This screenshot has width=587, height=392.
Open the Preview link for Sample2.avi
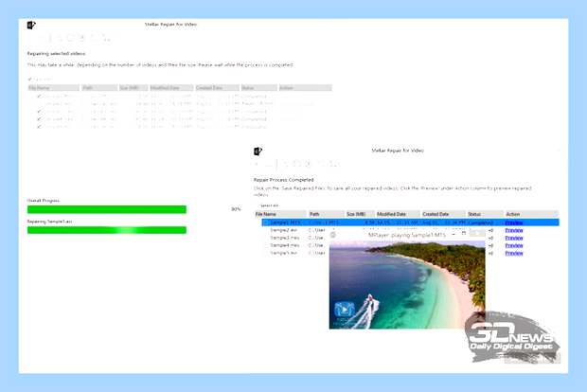514,230
